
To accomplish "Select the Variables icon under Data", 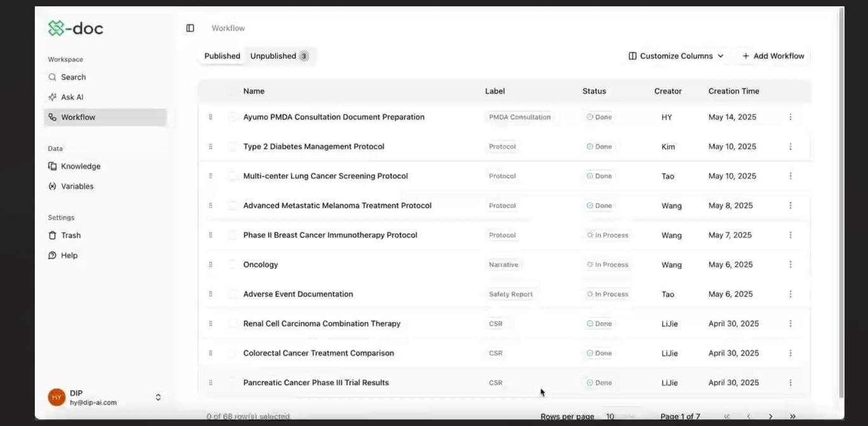I will point(52,186).
